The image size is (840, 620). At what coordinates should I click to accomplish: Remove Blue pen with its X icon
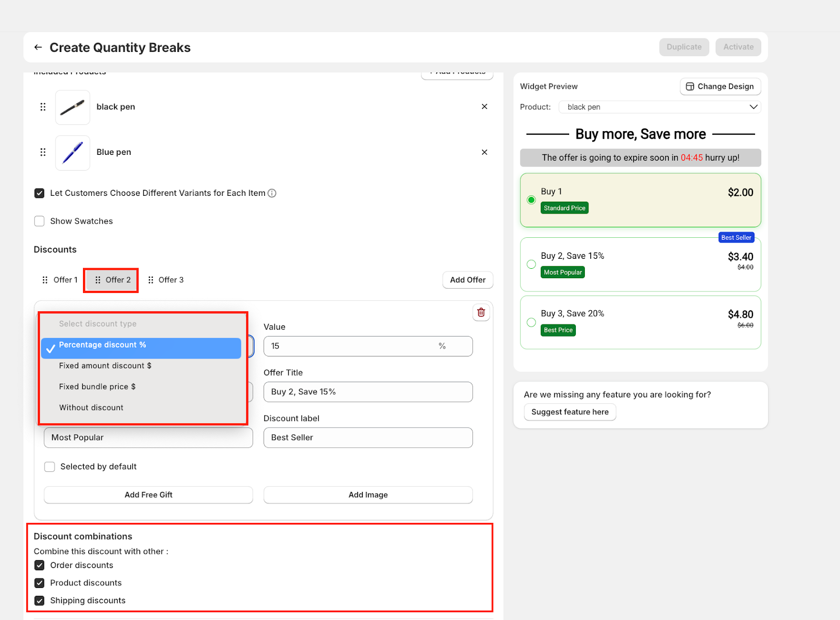484,152
